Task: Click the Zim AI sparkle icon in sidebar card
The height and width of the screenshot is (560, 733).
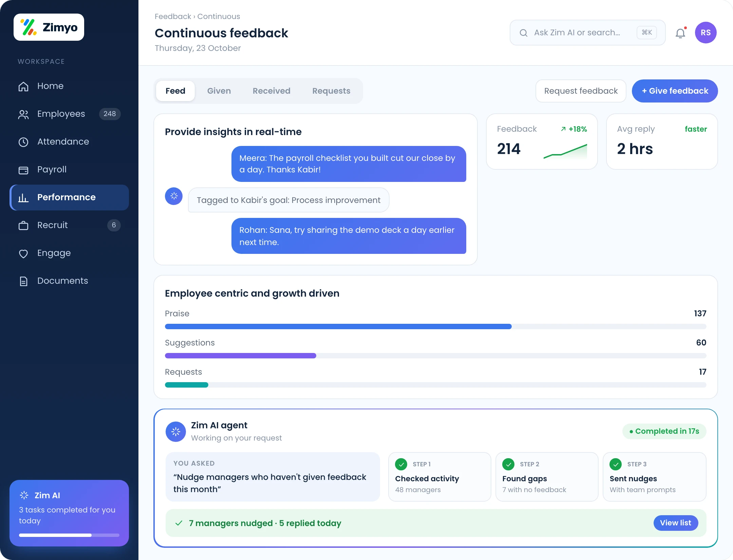Action: (24, 495)
